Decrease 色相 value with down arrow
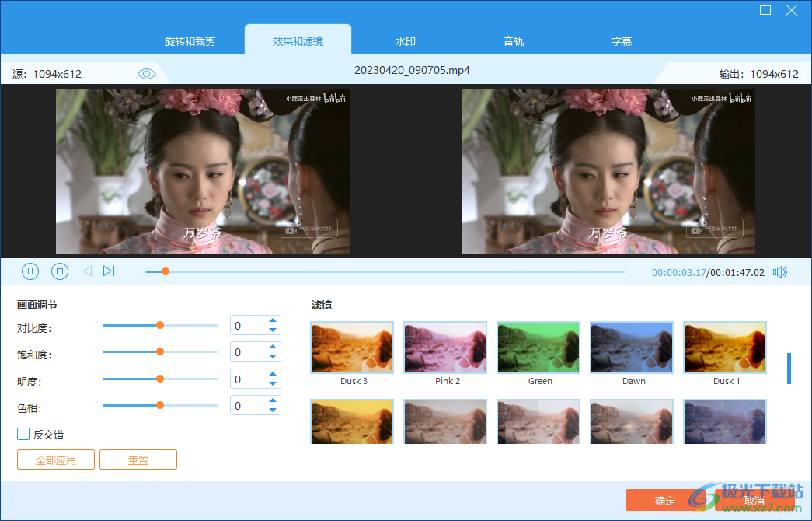 point(273,410)
